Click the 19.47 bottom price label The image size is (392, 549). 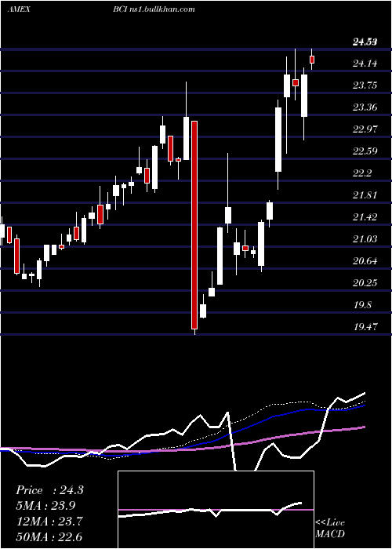pos(365,327)
